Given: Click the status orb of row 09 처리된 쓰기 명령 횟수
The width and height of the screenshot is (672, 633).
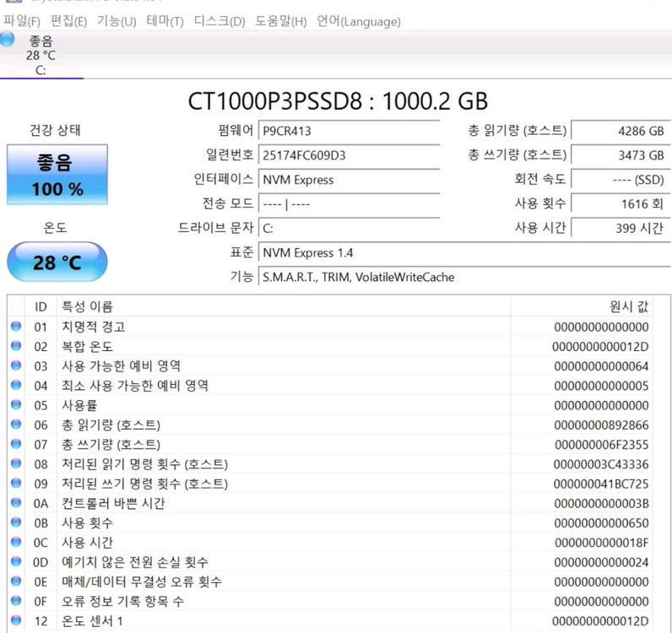Looking at the screenshot, I should tap(16, 483).
